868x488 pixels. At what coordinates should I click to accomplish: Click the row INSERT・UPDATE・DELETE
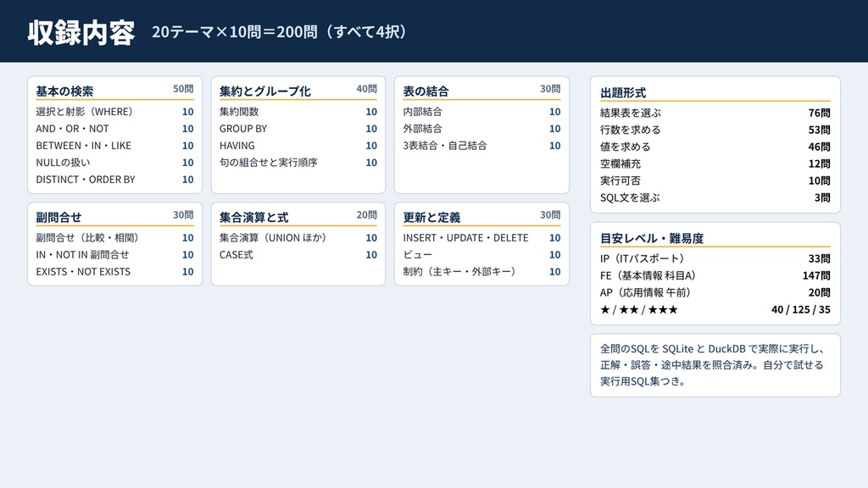click(x=481, y=238)
